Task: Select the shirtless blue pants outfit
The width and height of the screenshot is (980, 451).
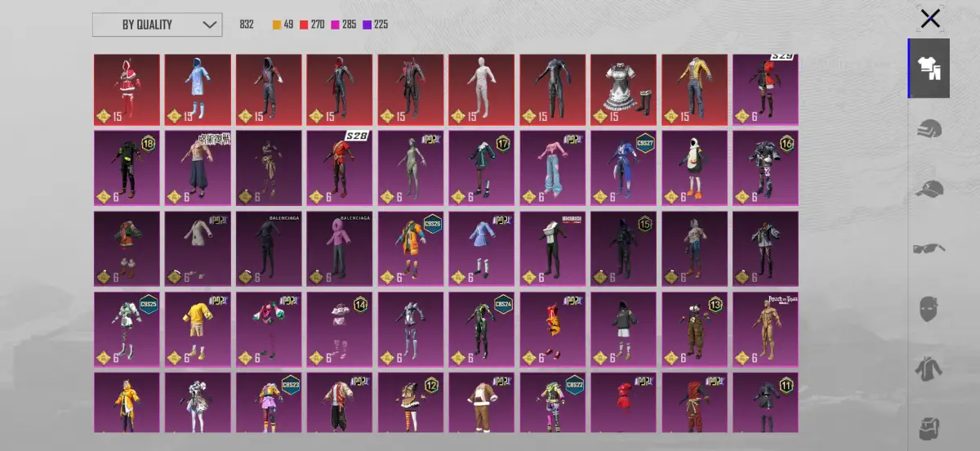Action: coord(198,167)
